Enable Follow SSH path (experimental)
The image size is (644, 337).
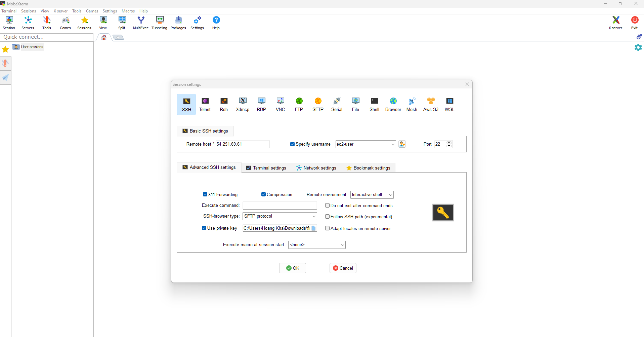(327, 217)
